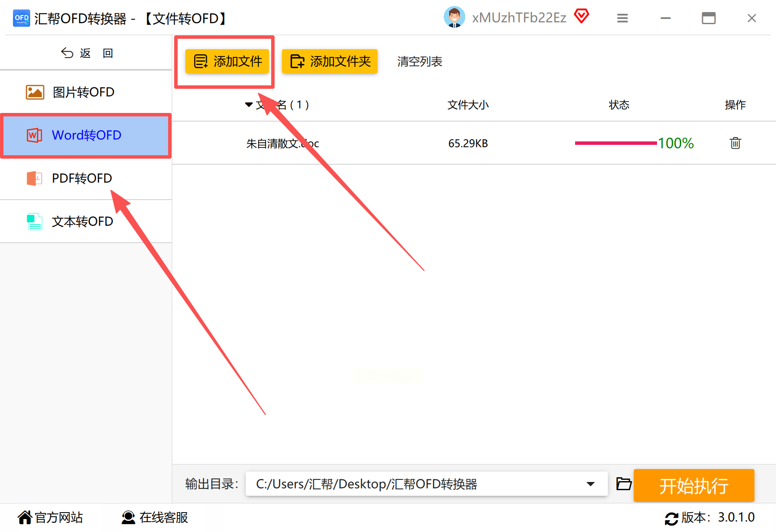776x532 pixels.
Task: Click the red conversion progress bar
Action: (x=616, y=143)
